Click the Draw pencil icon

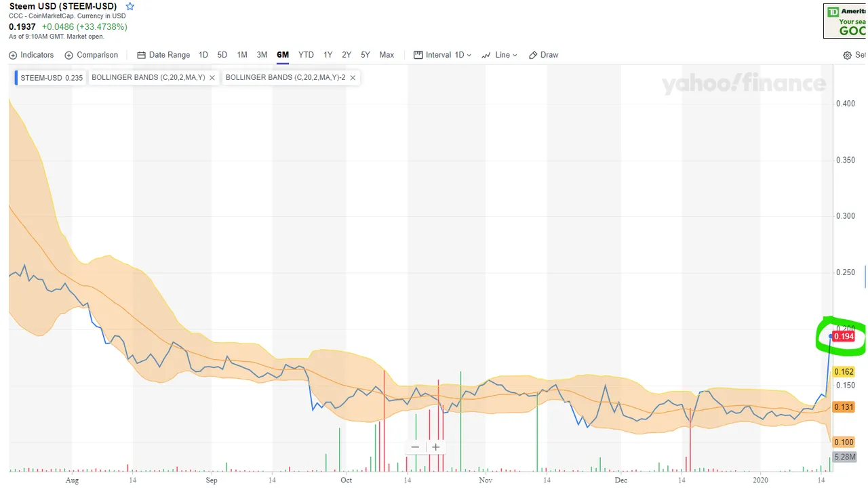pos(533,55)
